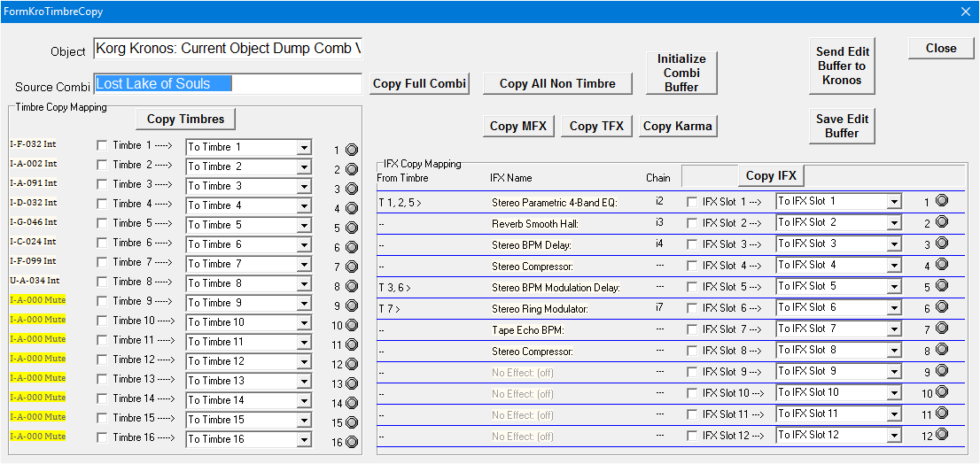Viewport: 980px width, 464px height.
Task: Click the round indicator beside Timbre 4
Action: point(352,208)
